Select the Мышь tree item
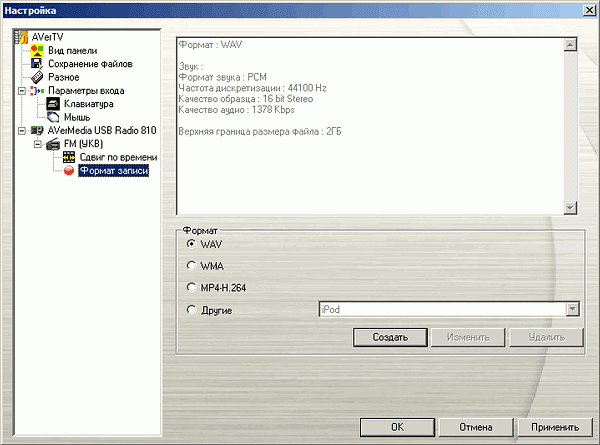 (x=77, y=117)
